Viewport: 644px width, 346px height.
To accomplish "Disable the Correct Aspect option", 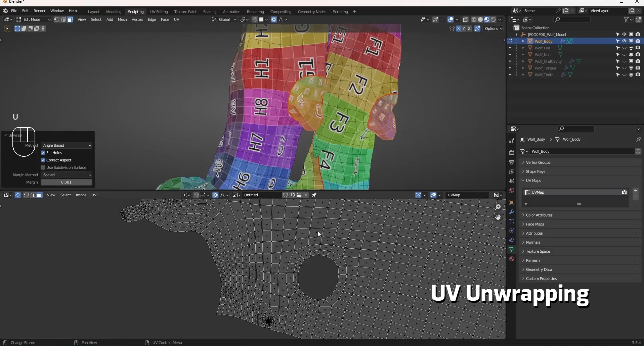I will [43, 160].
